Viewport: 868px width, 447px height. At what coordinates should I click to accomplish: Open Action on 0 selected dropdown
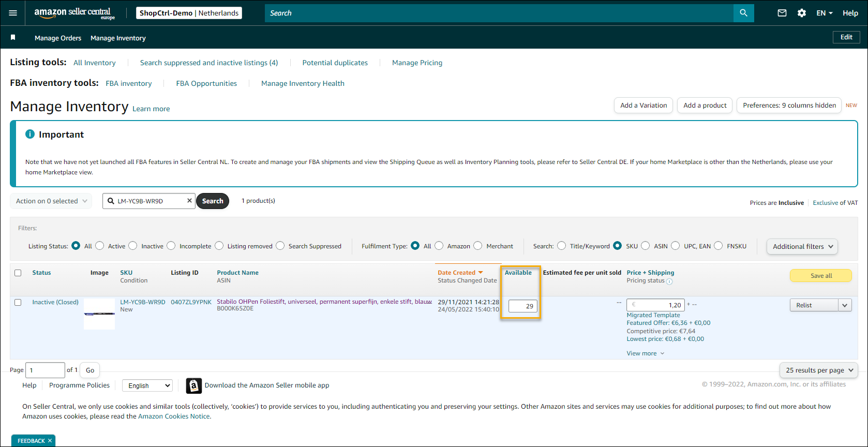pyautogui.click(x=51, y=201)
